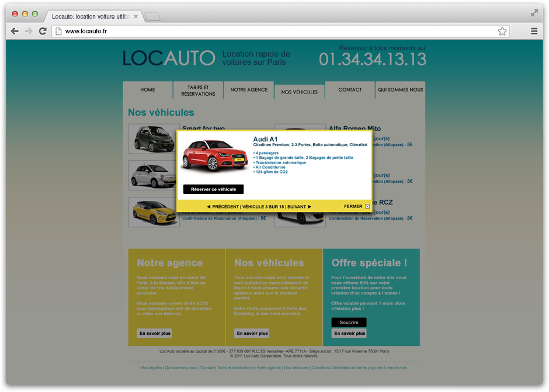Select the Smart car thumbnail image
This screenshot has width=549, height=392.
154,139
